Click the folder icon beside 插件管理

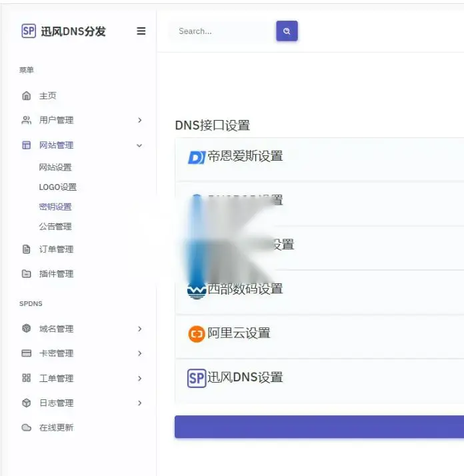tap(27, 274)
